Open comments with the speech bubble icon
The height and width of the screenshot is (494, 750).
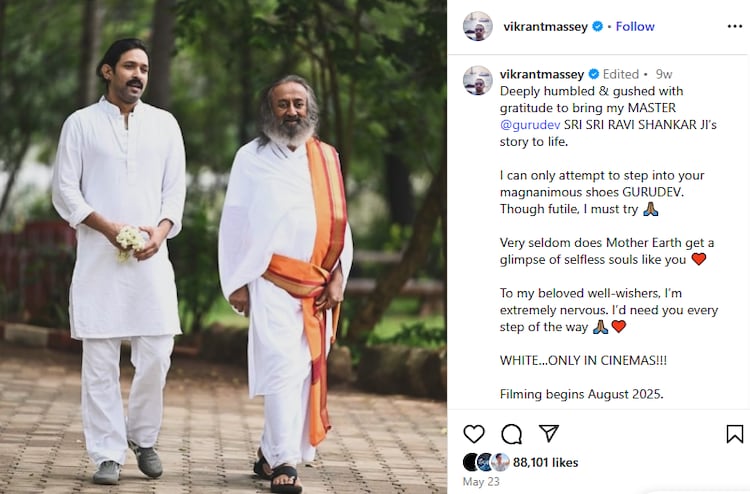511,434
